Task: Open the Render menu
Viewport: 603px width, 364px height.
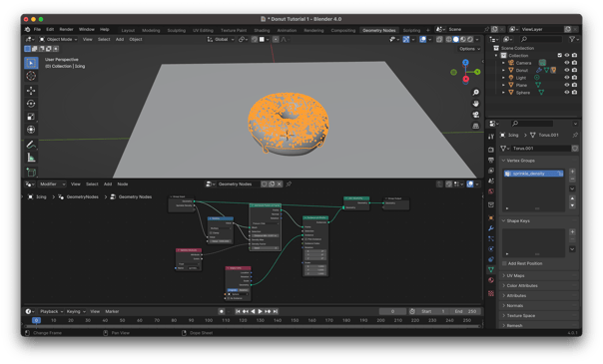Action: [66, 29]
